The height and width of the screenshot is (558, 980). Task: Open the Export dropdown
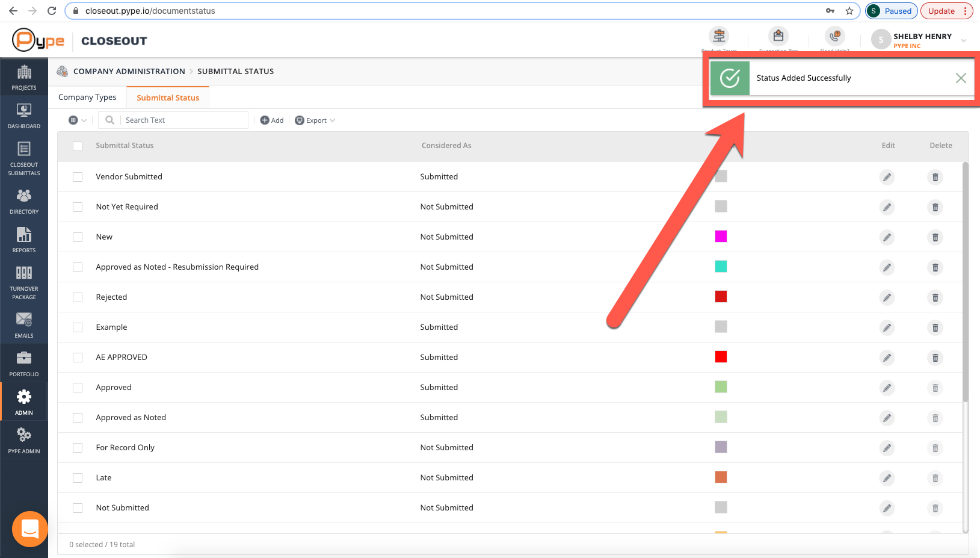pyautogui.click(x=315, y=120)
